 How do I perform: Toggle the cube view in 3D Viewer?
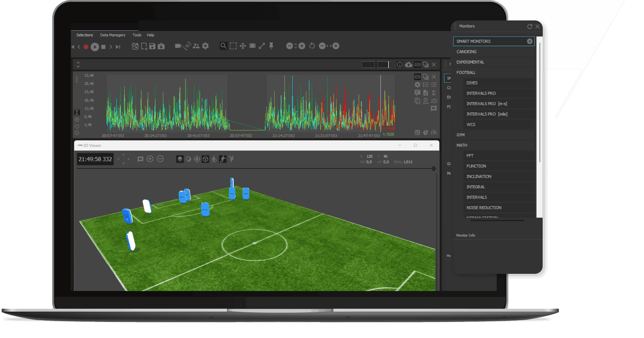coord(205,159)
